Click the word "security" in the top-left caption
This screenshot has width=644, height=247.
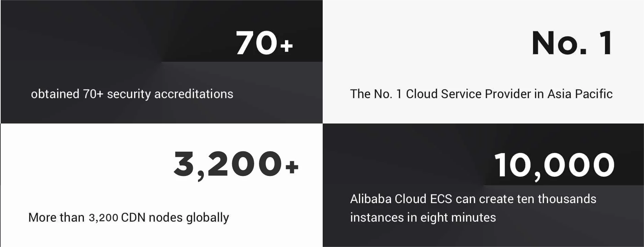(x=129, y=94)
